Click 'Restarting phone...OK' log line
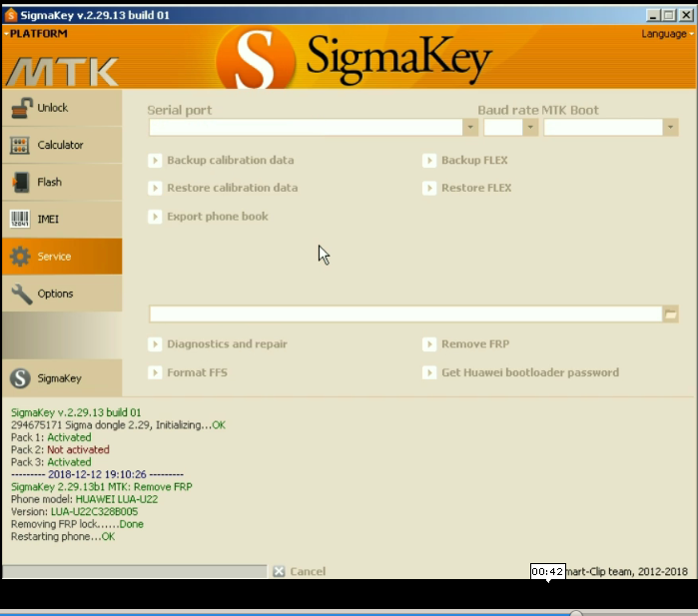 (63, 537)
